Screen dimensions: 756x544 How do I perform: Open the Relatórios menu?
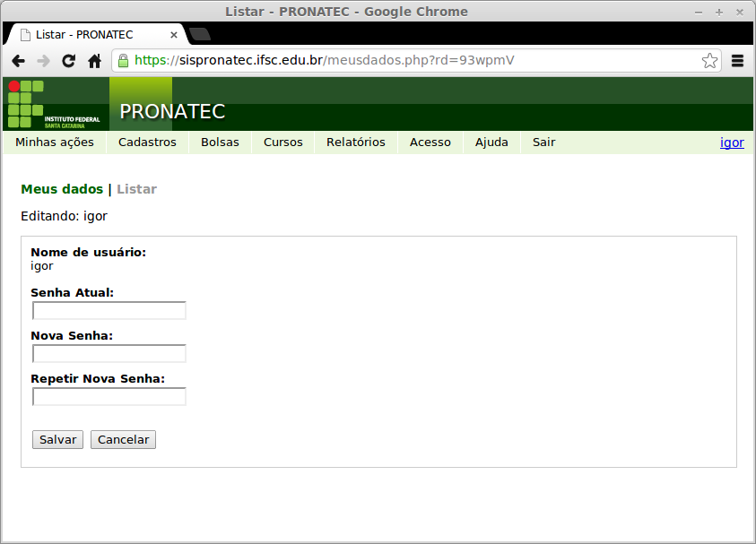tap(355, 142)
